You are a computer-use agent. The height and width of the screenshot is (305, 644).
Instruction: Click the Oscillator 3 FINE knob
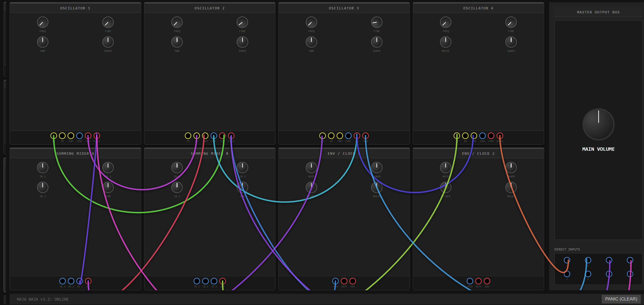pos(376,22)
